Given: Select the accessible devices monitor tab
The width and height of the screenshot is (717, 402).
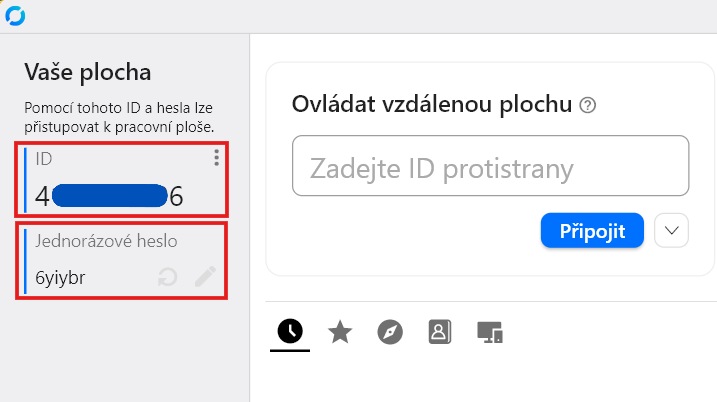Looking at the screenshot, I should [x=489, y=332].
